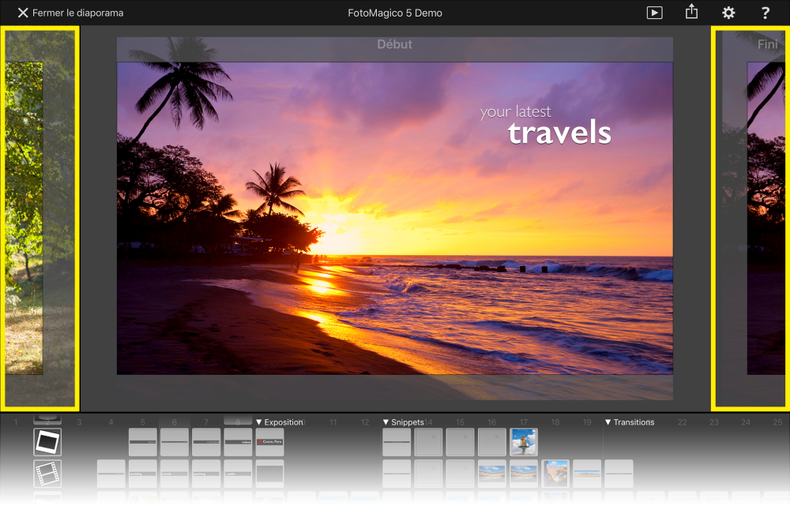Click the 'Transitions' chapter label
This screenshot has height=532, width=790.
634,422
